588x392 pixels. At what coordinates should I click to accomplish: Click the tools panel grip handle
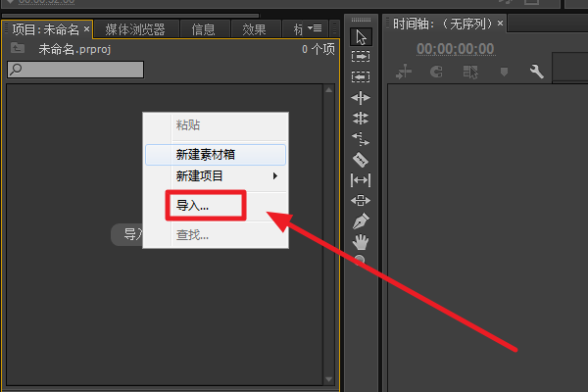[x=361, y=20]
